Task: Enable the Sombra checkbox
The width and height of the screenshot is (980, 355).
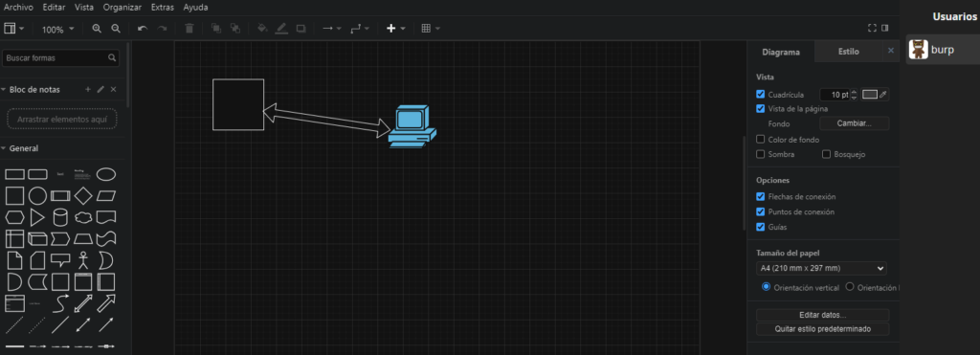Action: [x=761, y=154]
